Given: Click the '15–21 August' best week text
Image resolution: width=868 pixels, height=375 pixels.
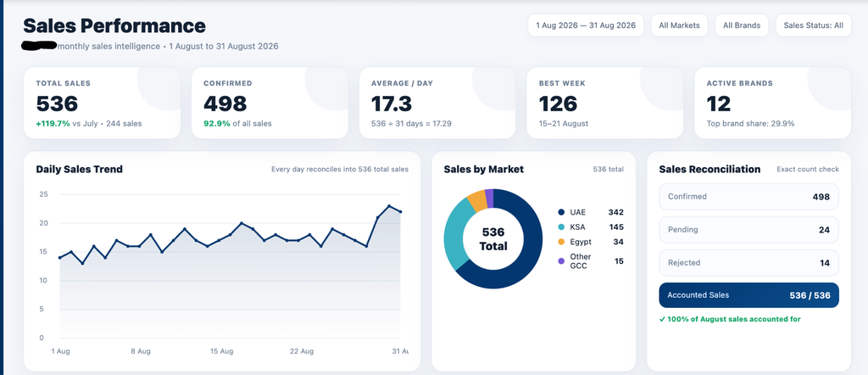Looking at the screenshot, I should 564,124.
